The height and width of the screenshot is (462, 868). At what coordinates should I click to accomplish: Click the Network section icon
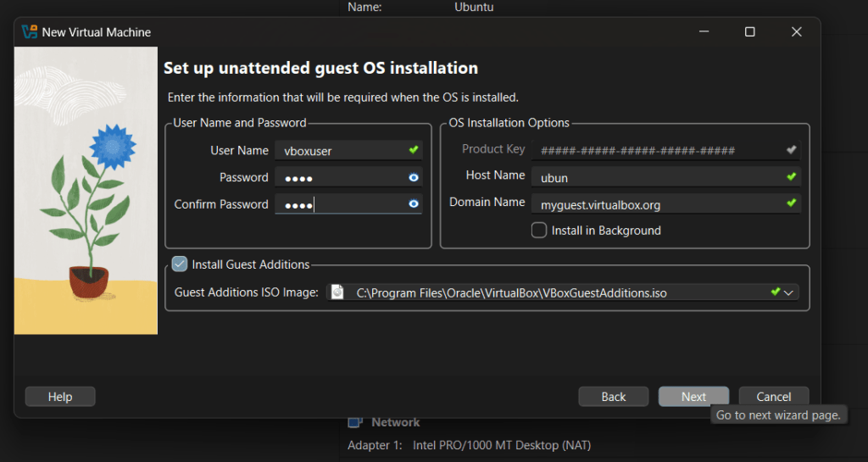[x=356, y=422]
